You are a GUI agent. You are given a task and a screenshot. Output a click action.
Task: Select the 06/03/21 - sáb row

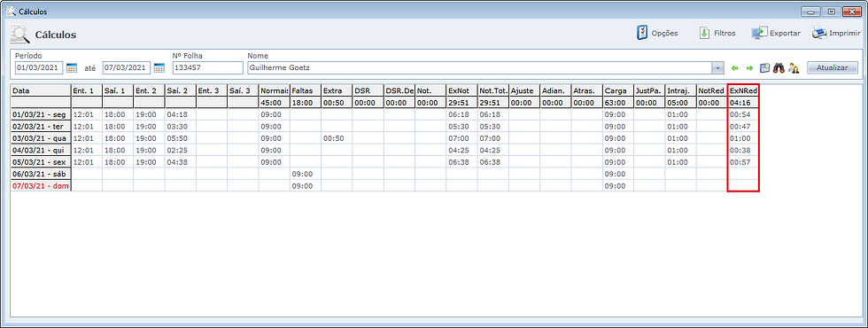pyautogui.click(x=41, y=174)
